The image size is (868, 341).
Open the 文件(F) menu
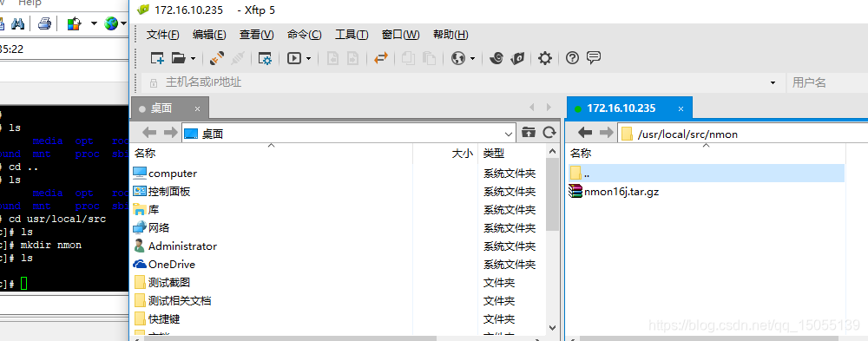(x=163, y=35)
